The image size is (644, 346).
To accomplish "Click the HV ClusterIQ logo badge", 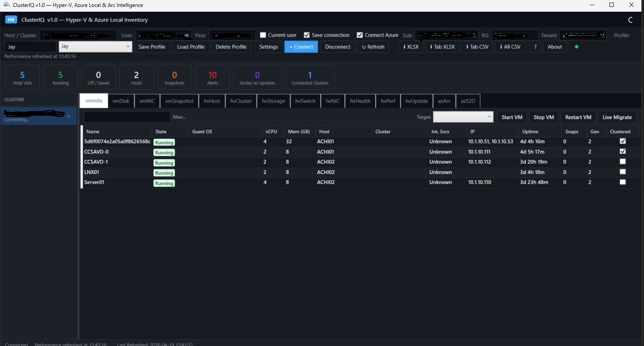I will tap(11, 20).
